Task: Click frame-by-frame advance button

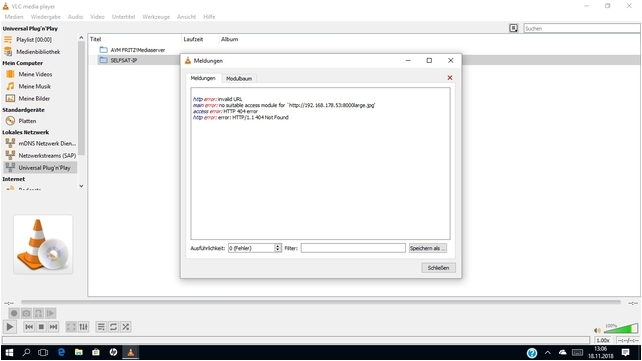Action: coord(50,313)
